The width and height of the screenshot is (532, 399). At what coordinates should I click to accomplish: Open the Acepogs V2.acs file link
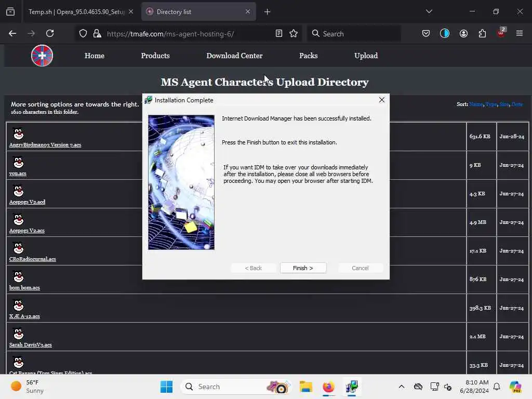[x=27, y=230]
